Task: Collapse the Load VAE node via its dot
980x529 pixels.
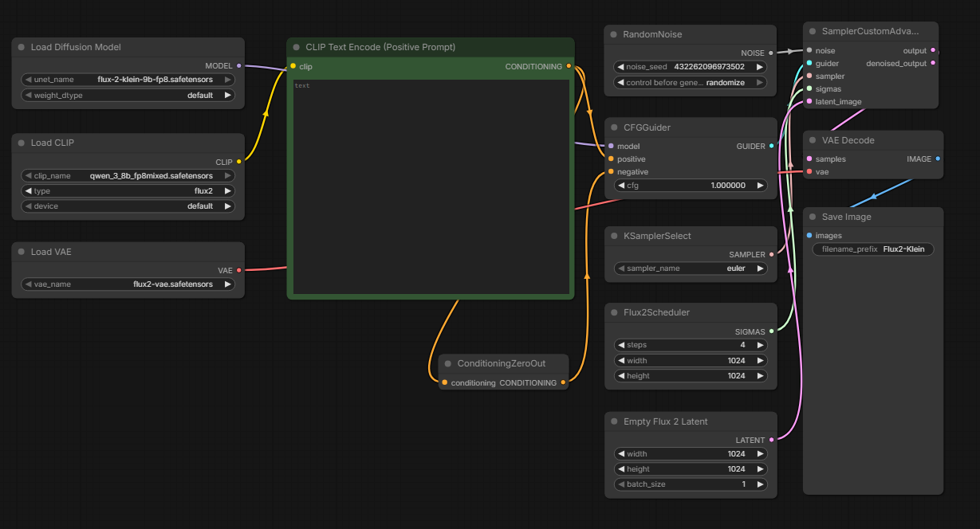Action: pyautogui.click(x=22, y=253)
